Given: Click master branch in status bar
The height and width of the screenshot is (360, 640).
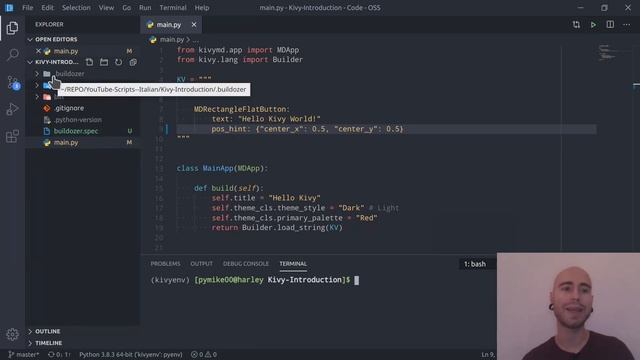Looking at the screenshot, I should 23,354.
